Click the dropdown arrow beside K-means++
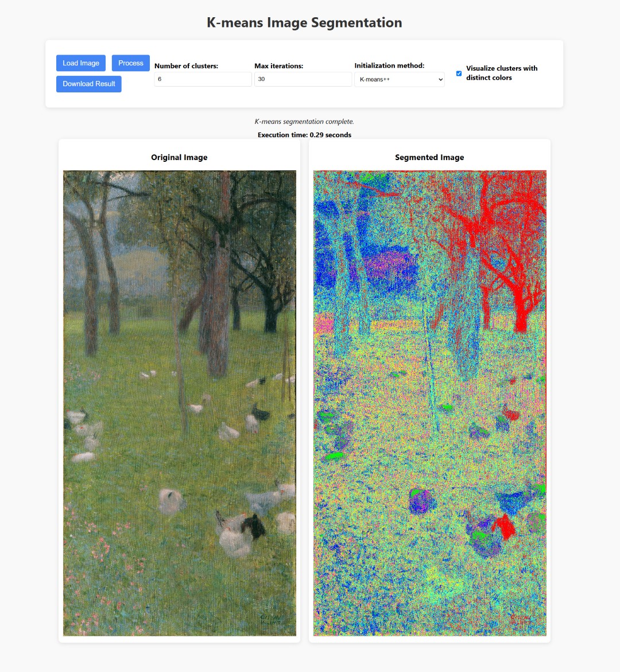This screenshot has width=620, height=672. pyautogui.click(x=440, y=80)
